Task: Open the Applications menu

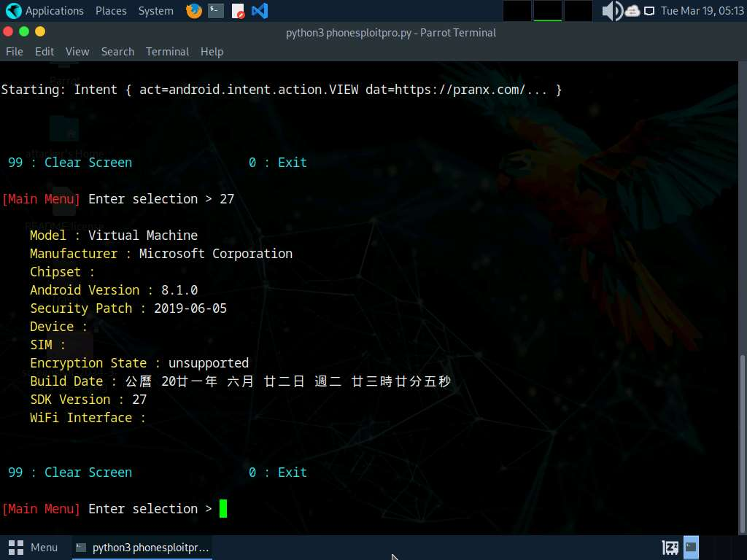Action: pyautogui.click(x=45, y=11)
